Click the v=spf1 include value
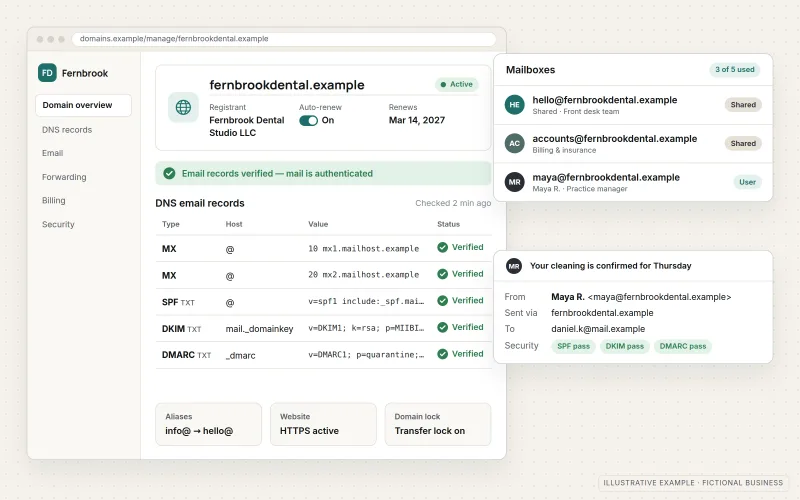The image size is (800, 500). pyautogui.click(x=366, y=301)
